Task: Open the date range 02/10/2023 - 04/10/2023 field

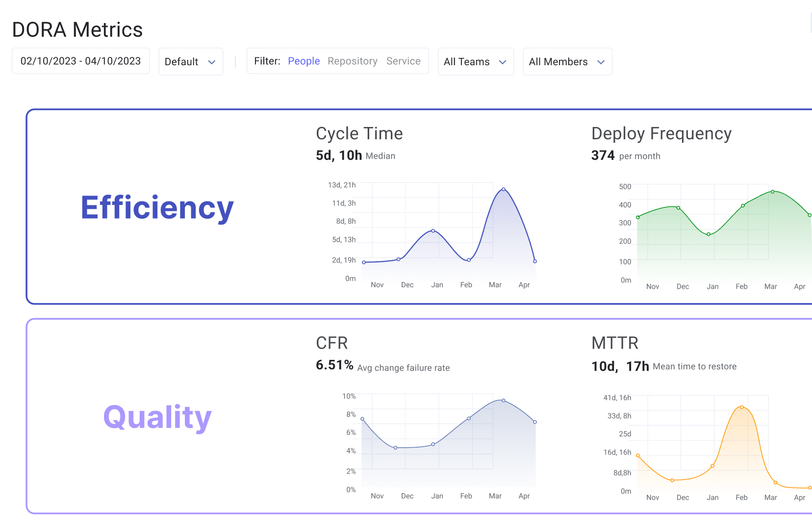Action: point(81,61)
